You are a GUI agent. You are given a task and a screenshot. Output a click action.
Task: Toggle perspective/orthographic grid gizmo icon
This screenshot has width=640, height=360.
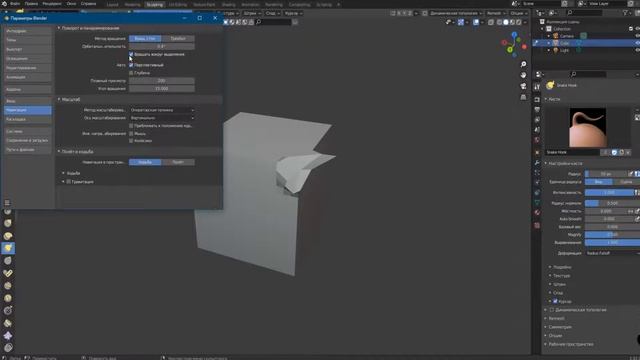pyautogui.click(x=523, y=97)
